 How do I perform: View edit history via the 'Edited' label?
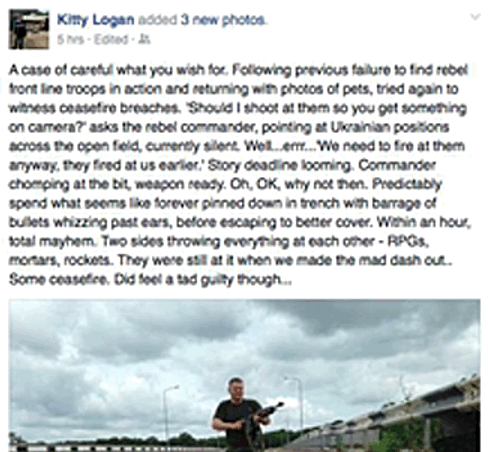click(x=111, y=40)
